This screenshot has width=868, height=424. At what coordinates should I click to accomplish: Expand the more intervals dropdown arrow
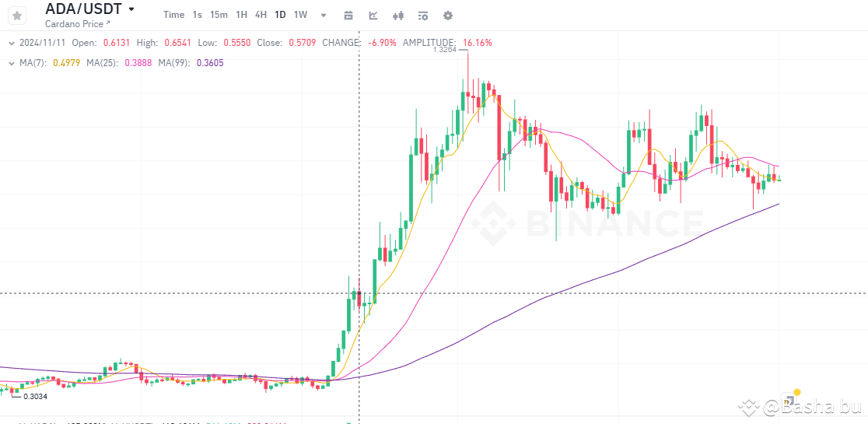(324, 16)
